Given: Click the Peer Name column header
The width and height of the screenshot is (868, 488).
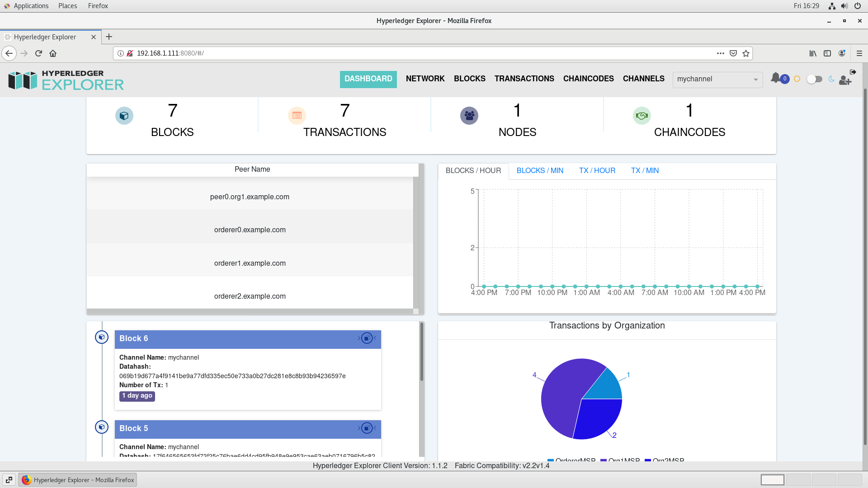Looking at the screenshot, I should click(252, 169).
